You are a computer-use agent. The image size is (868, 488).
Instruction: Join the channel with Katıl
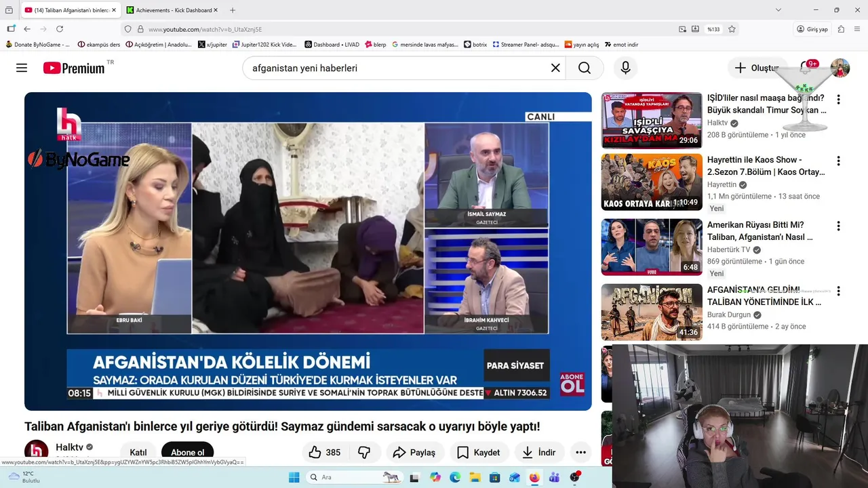(x=138, y=452)
